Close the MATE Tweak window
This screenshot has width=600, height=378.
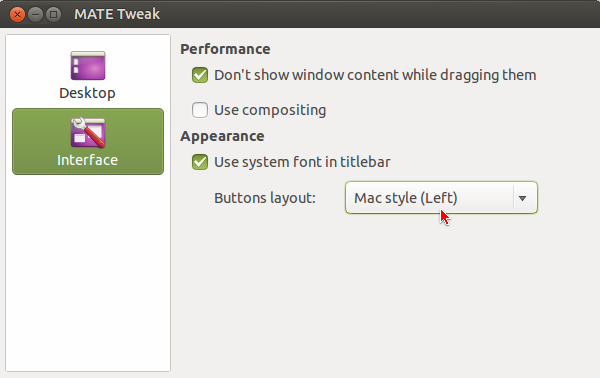coord(17,15)
